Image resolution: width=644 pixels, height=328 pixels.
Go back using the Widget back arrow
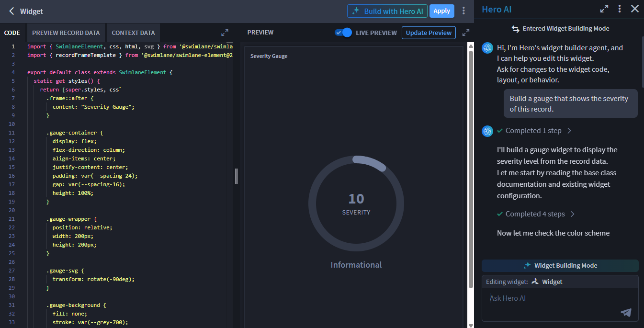pos(12,11)
